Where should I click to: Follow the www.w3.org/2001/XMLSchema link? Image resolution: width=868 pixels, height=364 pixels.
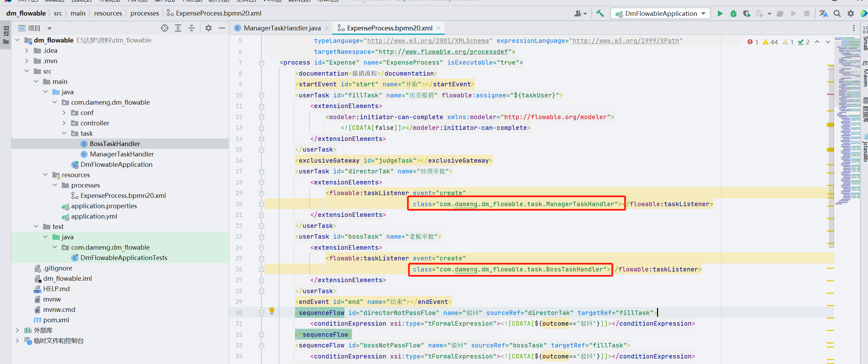[428, 41]
